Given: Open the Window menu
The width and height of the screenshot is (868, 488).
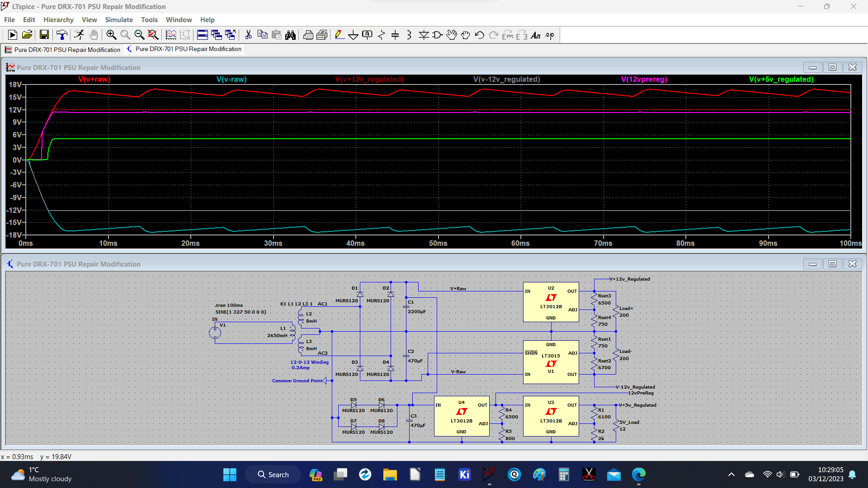Looking at the screenshot, I should click(179, 20).
